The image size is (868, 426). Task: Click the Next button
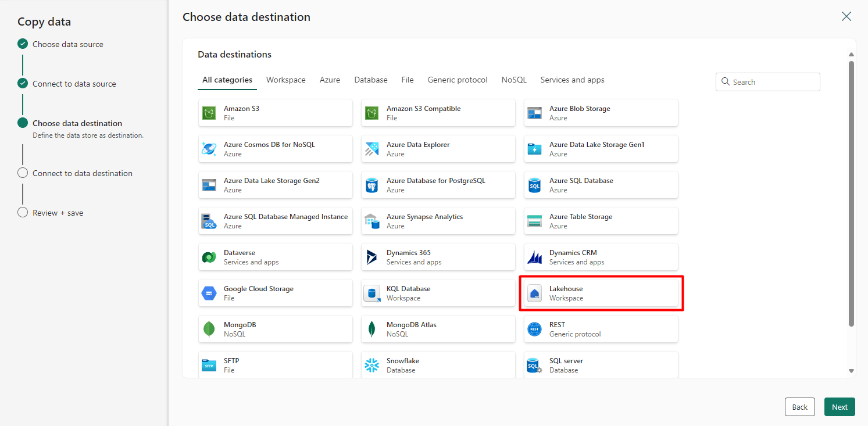point(840,407)
